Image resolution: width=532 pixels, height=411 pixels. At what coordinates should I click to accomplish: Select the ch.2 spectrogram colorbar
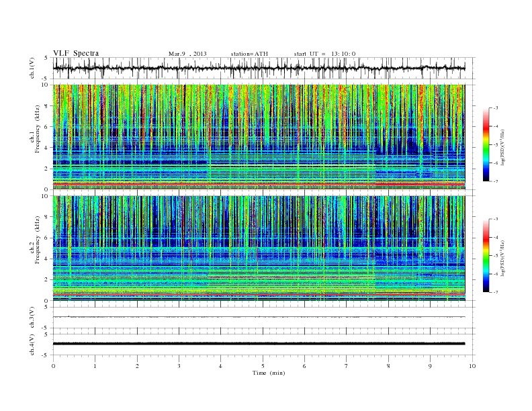pos(486,255)
